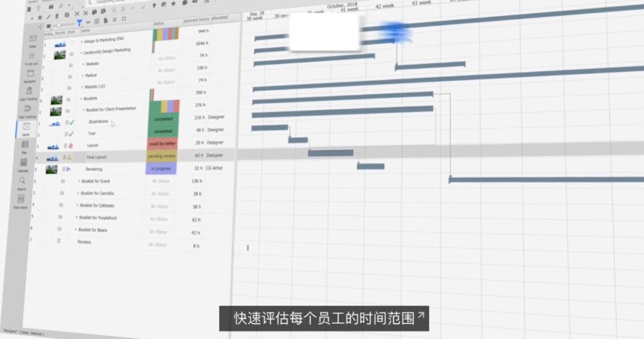Viewport: 644px width, 339px height.
Task: Click the table grid icon in the task toolbar
Action: point(97,21)
